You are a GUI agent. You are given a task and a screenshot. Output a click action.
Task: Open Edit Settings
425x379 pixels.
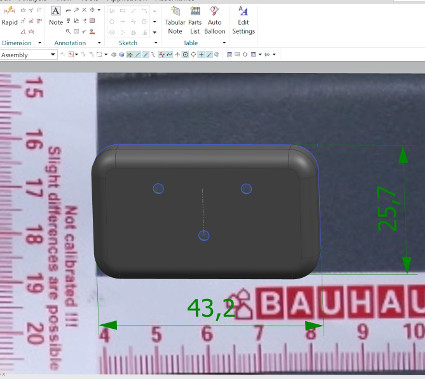tap(243, 21)
